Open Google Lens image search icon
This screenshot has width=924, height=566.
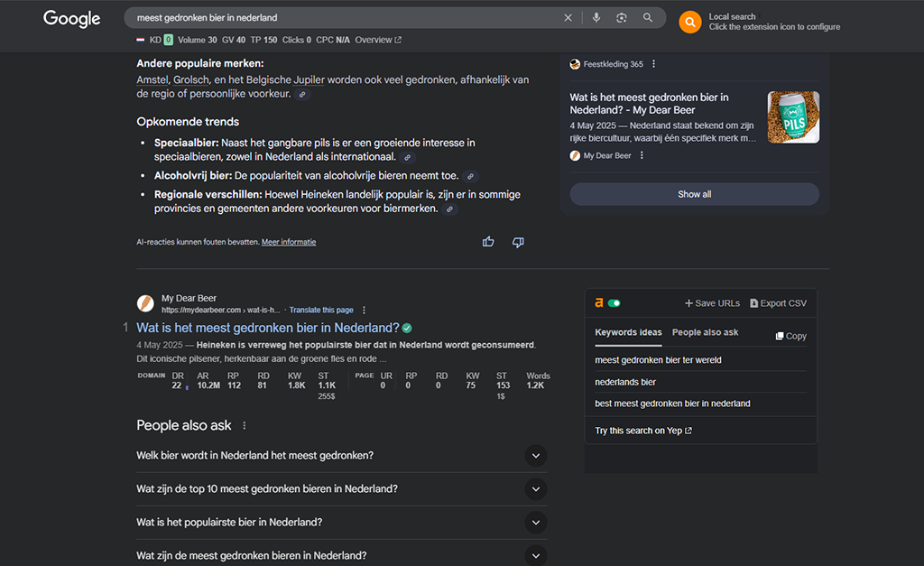[x=622, y=18]
